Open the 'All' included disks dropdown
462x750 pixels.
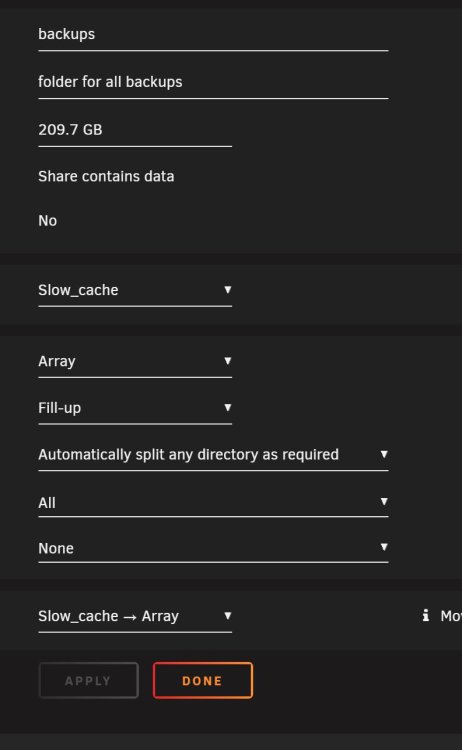click(213, 502)
